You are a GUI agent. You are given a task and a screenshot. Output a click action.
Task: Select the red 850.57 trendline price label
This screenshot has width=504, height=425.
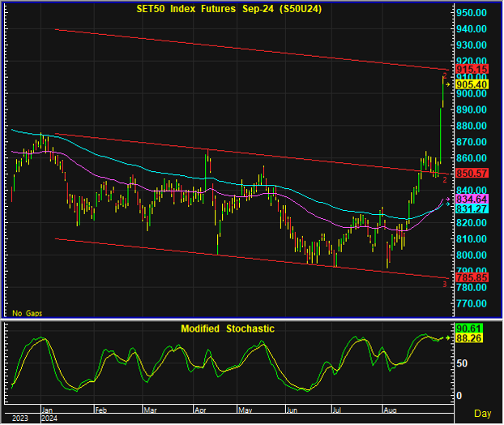pos(472,173)
